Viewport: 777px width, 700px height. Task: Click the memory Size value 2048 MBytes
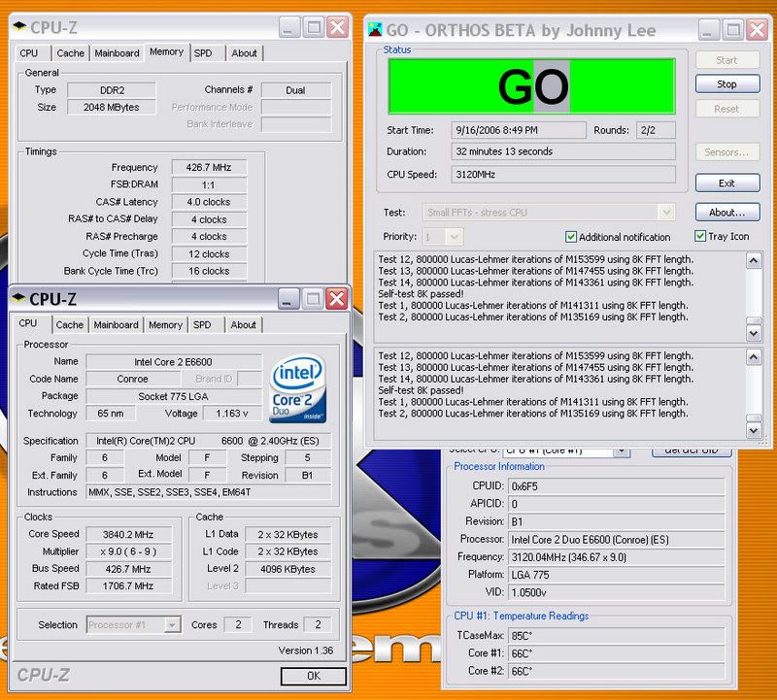click(x=112, y=107)
